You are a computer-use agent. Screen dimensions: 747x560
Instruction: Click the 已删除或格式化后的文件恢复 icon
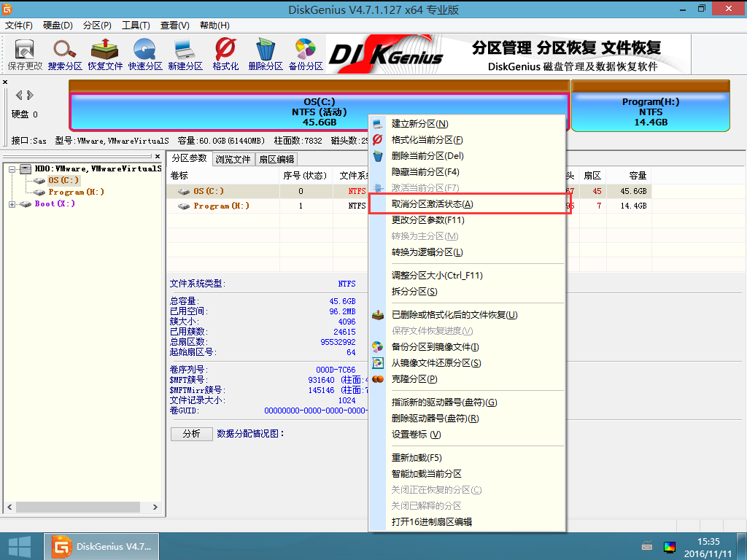[x=378, y=315]
